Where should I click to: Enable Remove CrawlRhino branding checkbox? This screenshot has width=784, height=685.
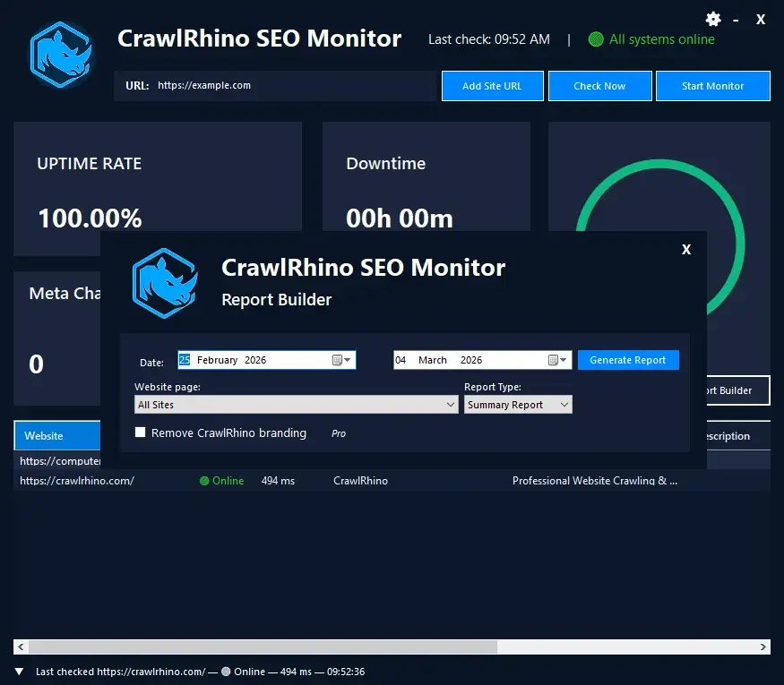click(140, 432)
